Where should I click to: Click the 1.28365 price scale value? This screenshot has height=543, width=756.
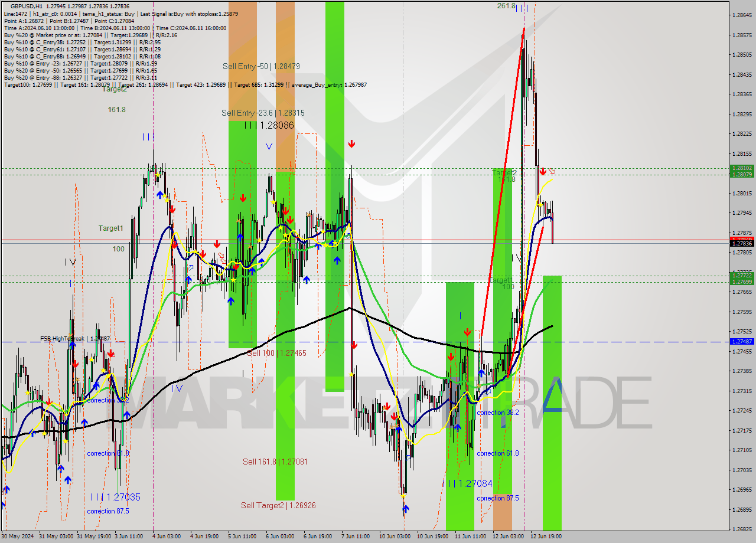pyautogui.click(x=742, y=94)
